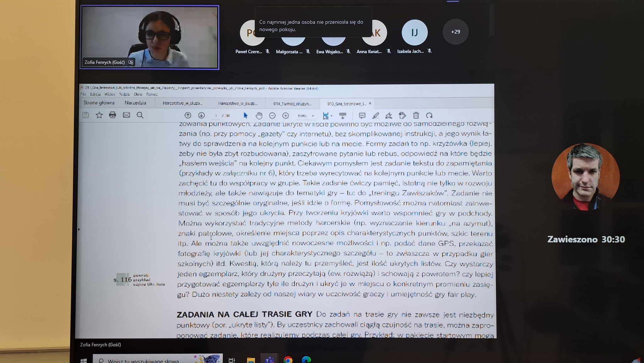Click the print icon in Acrobat toolbar
The image size is (644, 363).
coord(112,115)
